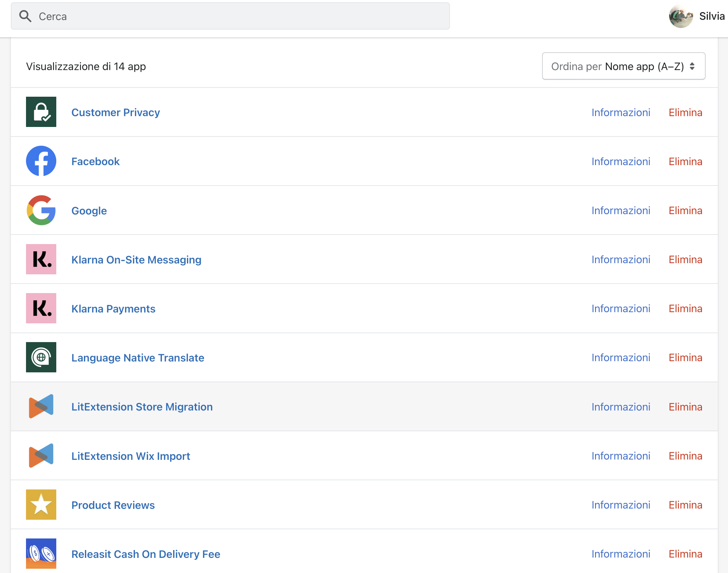
Task: Click the Product Reviews star icon
Action: click(x=41, y=505)
